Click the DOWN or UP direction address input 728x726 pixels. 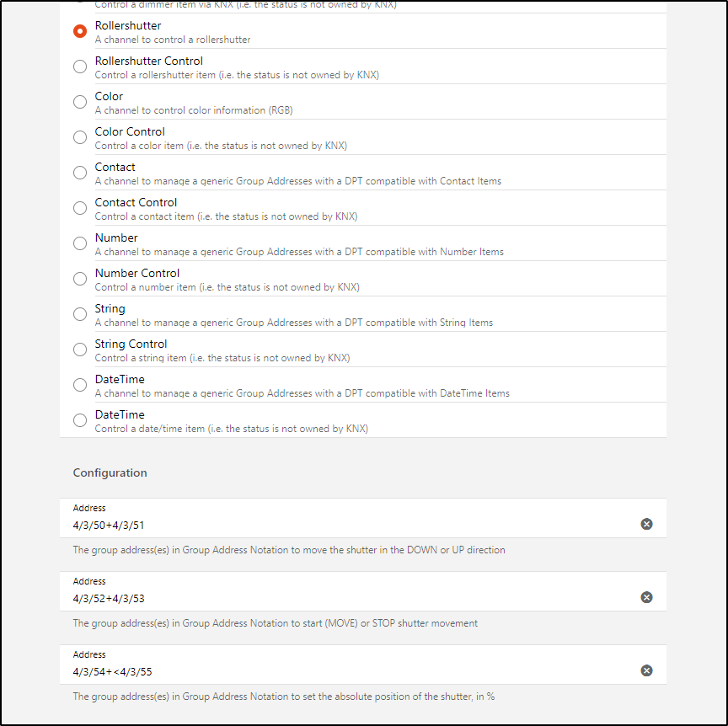point(337,525)
